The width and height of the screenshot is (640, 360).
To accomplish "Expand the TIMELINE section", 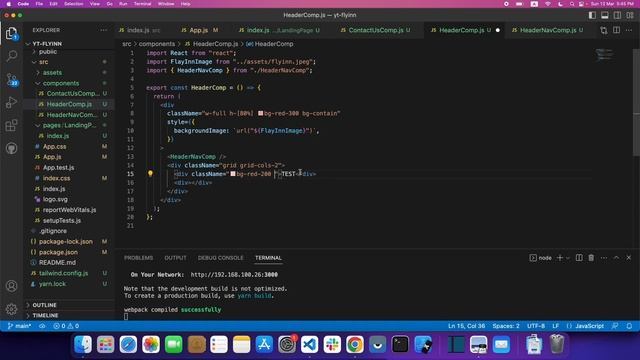I will pyautogui.click(x=45, y=316).
